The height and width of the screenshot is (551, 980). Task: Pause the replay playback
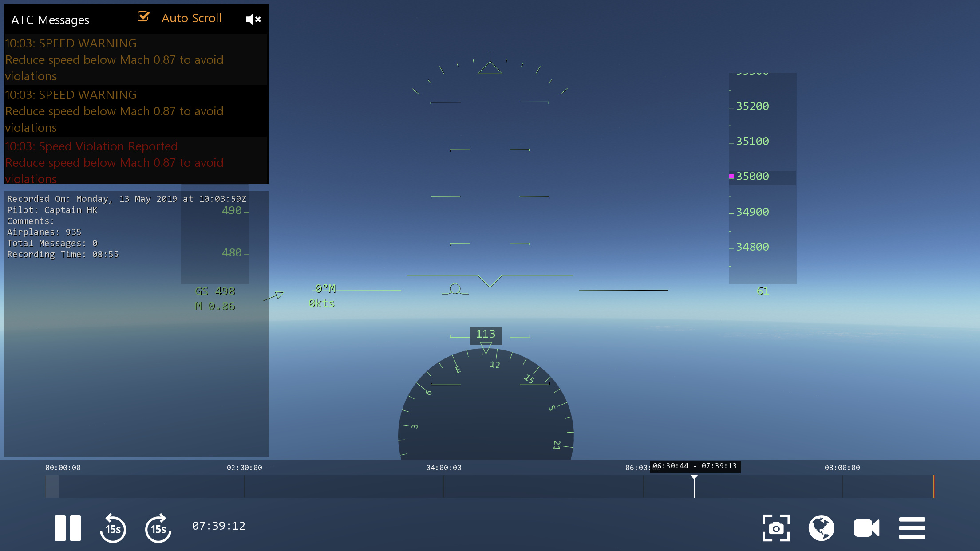click(67, 528)
